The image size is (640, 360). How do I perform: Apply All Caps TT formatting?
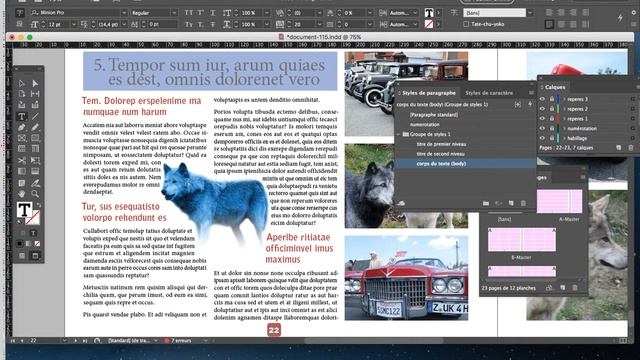click(189, 13)
